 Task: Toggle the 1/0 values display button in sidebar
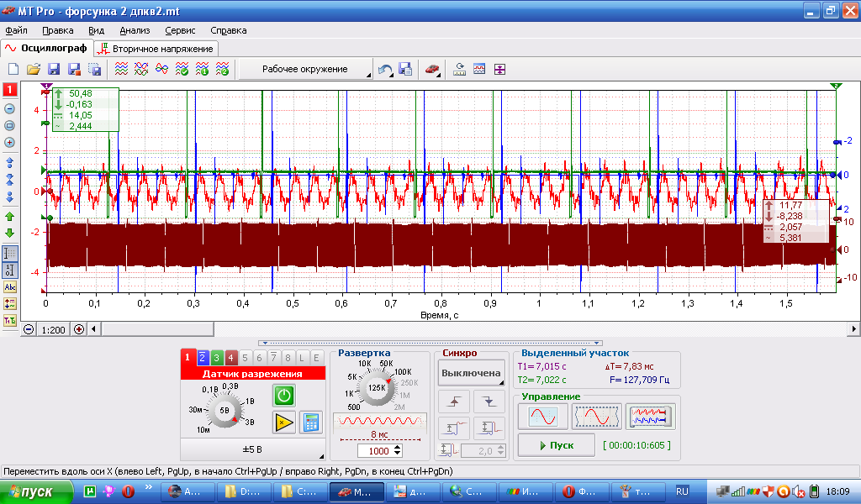(x=10, y=270)
